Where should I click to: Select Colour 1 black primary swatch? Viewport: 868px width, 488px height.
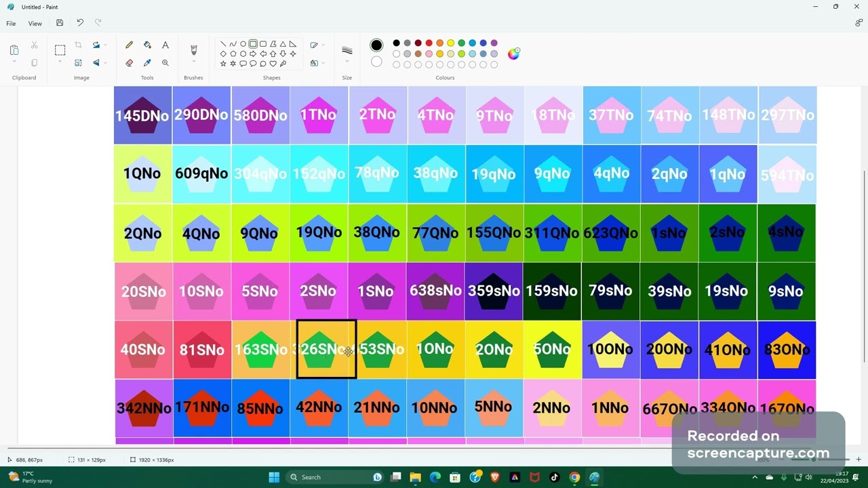tap(376, 45)
